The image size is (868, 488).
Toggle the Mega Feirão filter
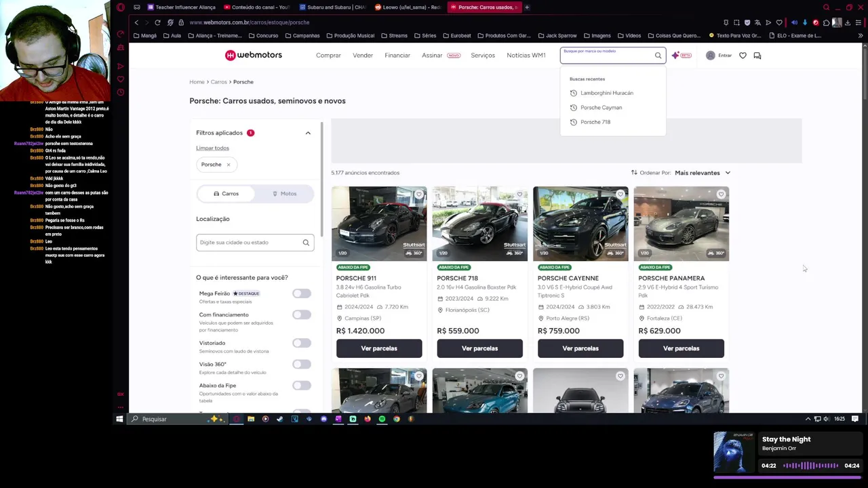click(x=302, y=293)
